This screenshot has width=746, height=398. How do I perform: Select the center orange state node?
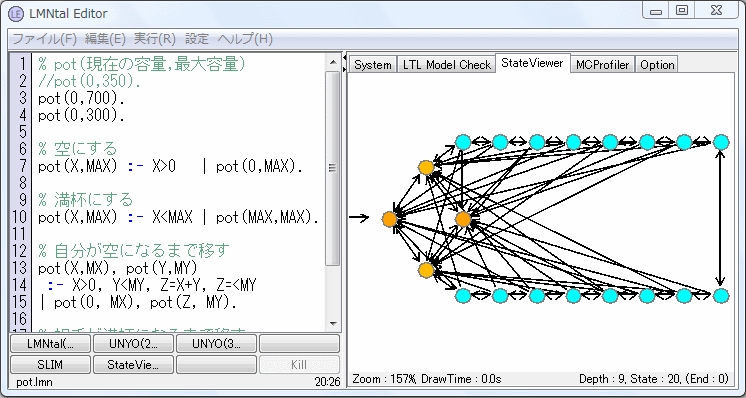click(x=463, y=219)
